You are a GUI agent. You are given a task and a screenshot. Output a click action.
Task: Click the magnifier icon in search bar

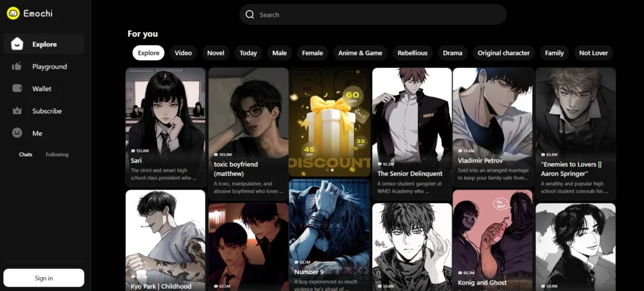(x=250, y=14)
